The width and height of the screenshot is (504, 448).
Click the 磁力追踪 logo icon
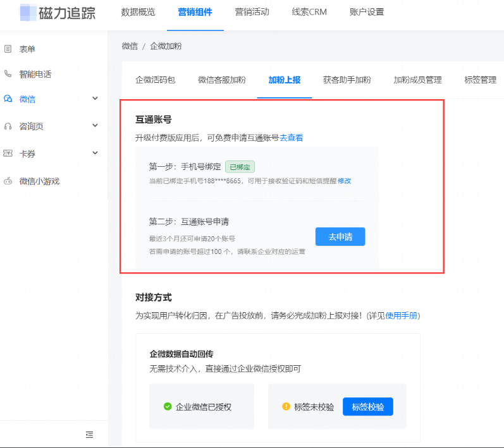click(28, 13)
